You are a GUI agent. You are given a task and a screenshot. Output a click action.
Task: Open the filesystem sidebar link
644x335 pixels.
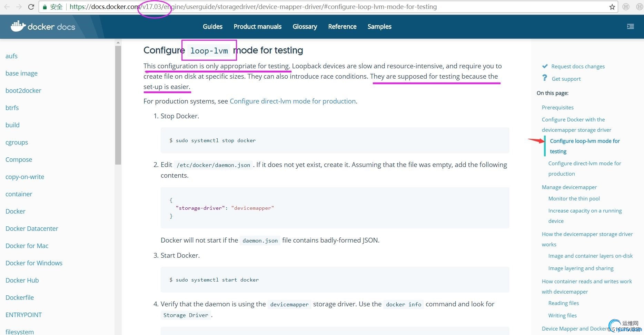20,332
